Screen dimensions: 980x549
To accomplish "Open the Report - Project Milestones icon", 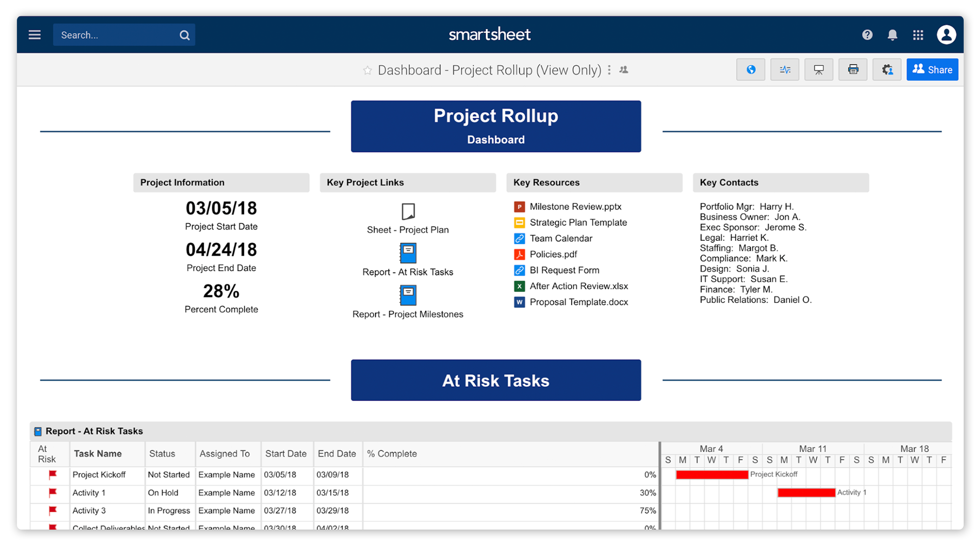I will tap(408, 295).
